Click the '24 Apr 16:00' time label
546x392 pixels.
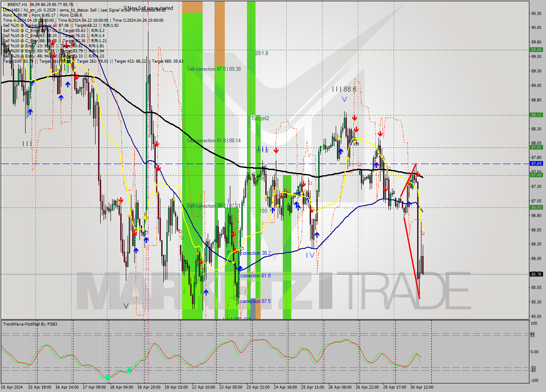[285, 387]
